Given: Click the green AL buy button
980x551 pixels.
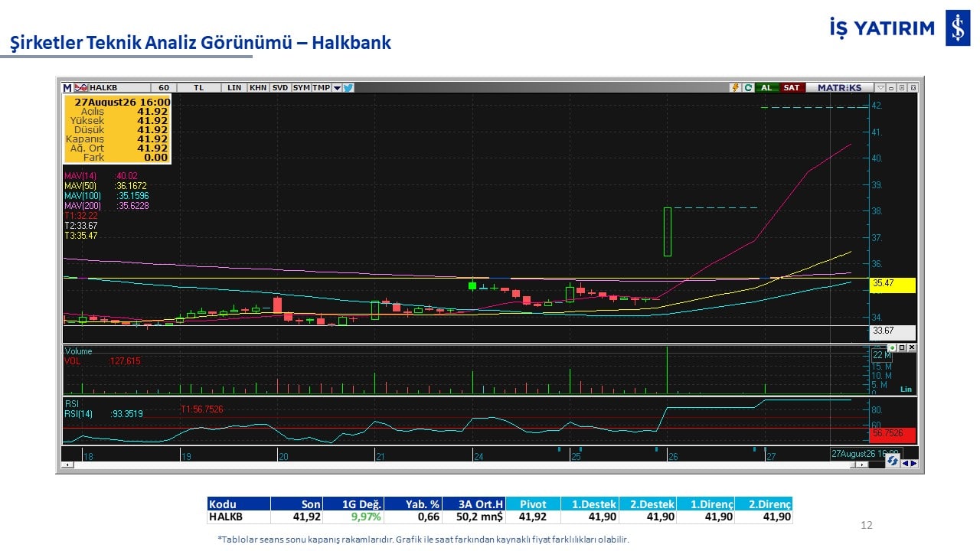Looking at the screenshot, I should [766, 87].
